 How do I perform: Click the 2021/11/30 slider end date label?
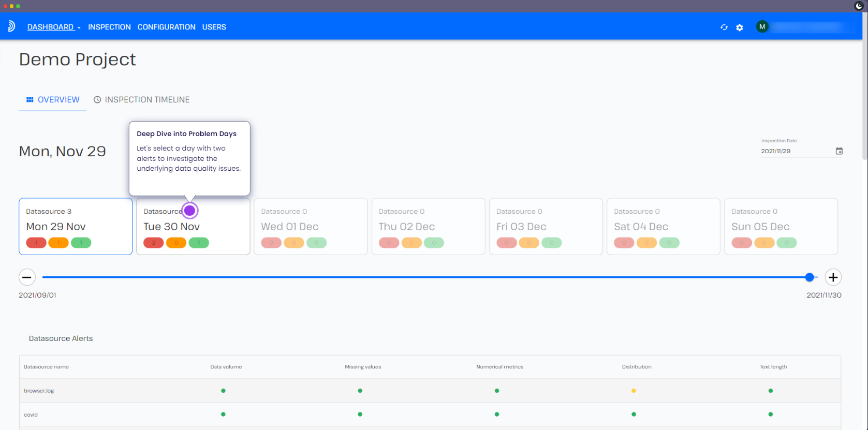point(824,295)
